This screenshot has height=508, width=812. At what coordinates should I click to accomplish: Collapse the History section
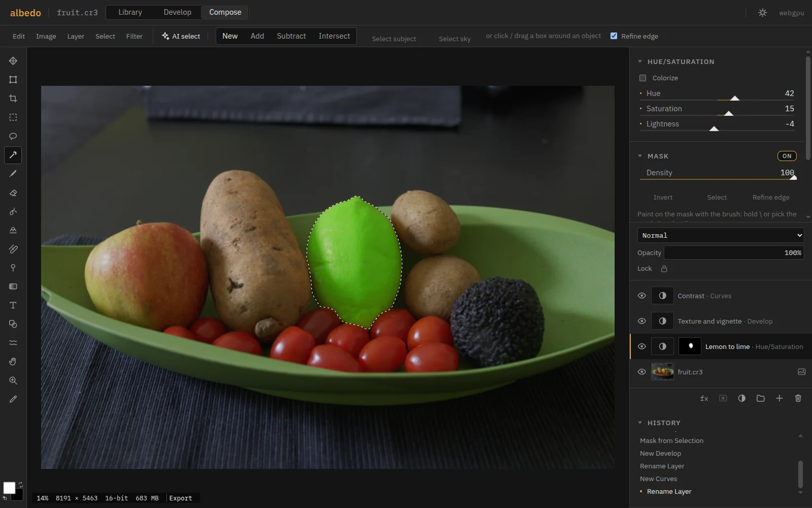(x=640, y=423)
